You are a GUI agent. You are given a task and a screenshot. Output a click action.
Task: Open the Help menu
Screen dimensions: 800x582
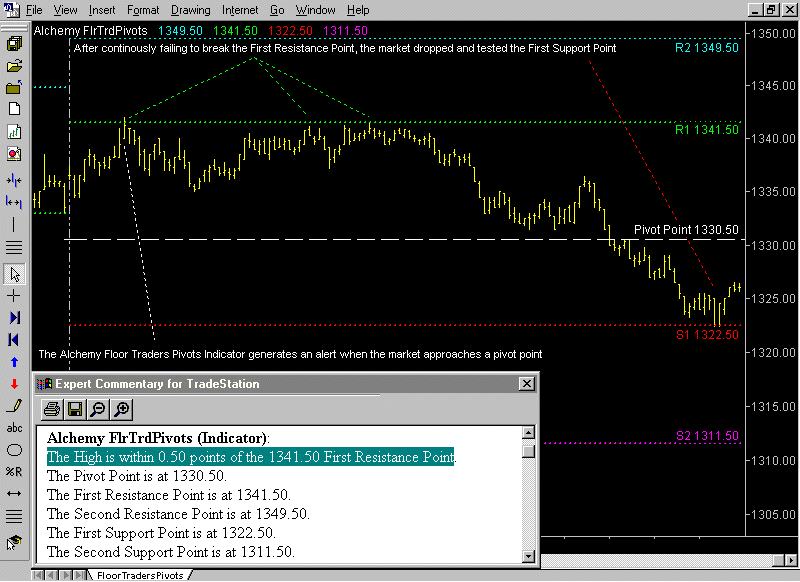coord(358,10)
